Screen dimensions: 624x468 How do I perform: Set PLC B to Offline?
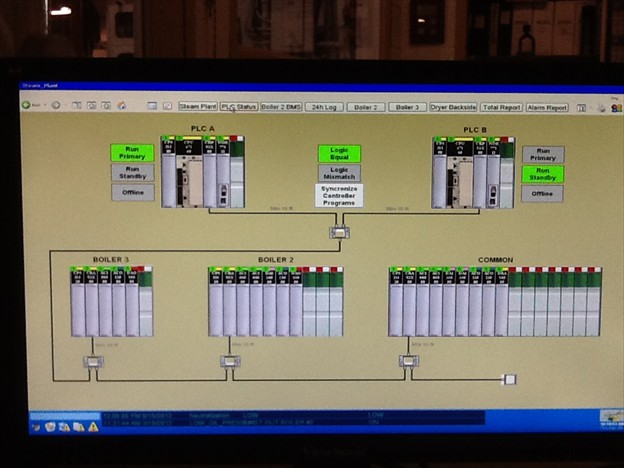click(542, 194)
